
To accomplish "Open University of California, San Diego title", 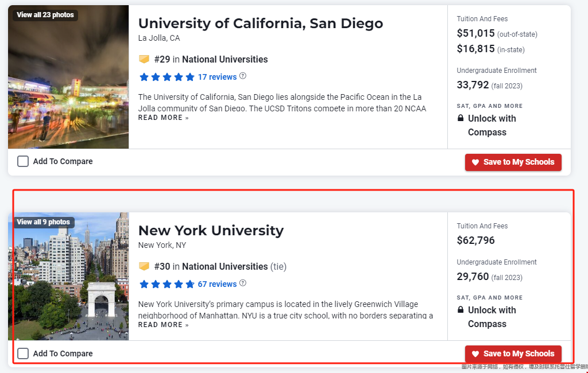I will coord(261,24).
